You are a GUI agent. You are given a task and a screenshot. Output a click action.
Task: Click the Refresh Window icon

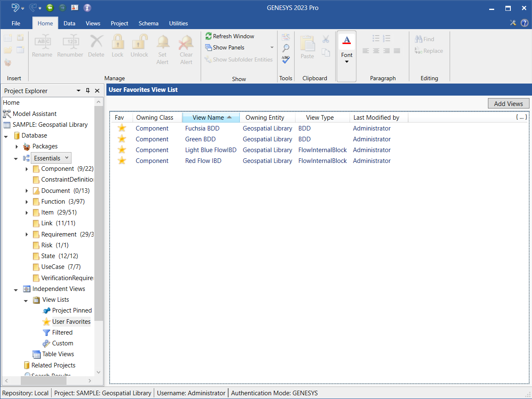pyautogui.click(x=209, y=37)
